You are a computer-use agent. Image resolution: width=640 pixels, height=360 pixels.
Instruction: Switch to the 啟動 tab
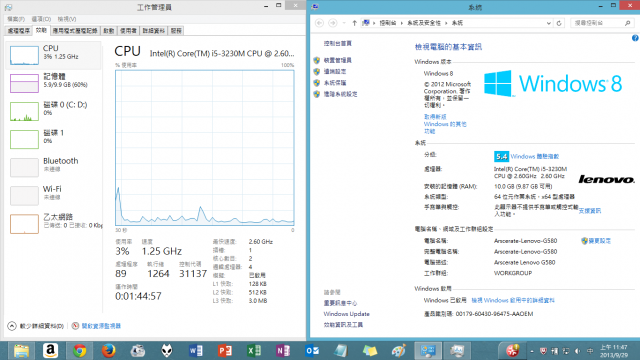tap(109, 31)
